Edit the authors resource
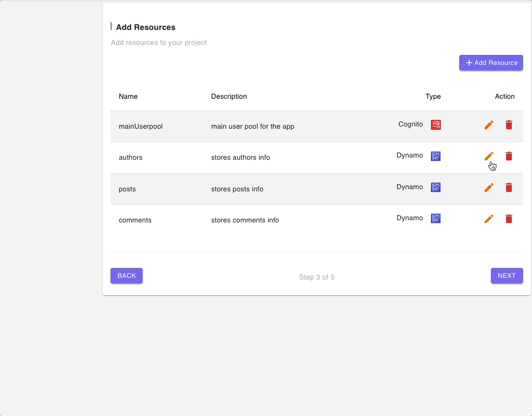Screen dimensions: 532x416 click(489, 156)
